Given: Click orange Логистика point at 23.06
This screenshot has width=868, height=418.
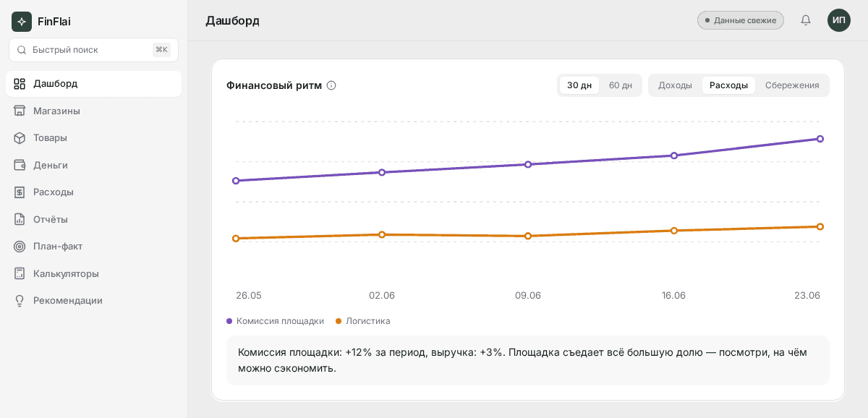Looking at the screenshot, I should 820,226.
